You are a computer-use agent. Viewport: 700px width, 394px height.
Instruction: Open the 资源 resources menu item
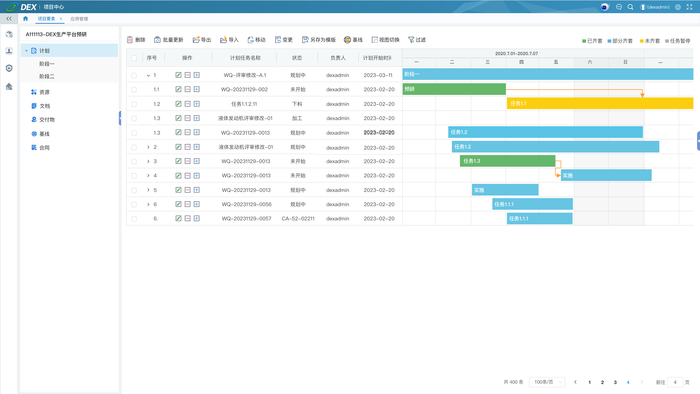pos(40,92)
